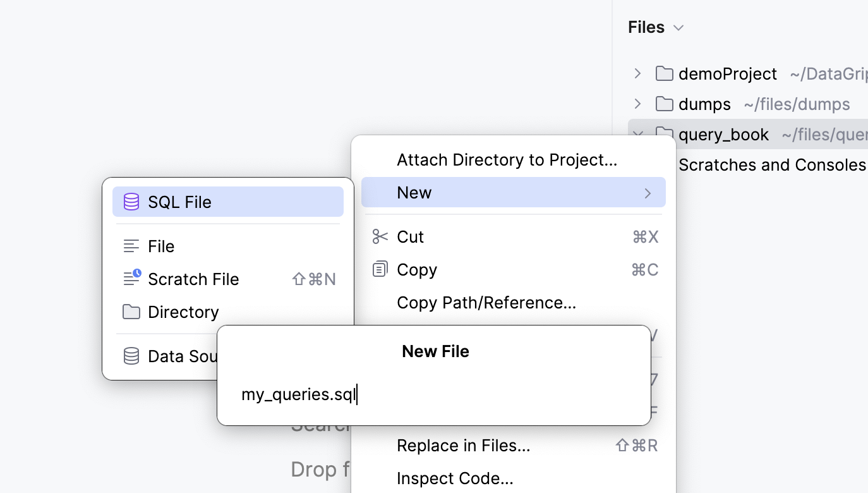868x493 pixels.
Task: Click the query_book folder icon
Action: (664, 134)
